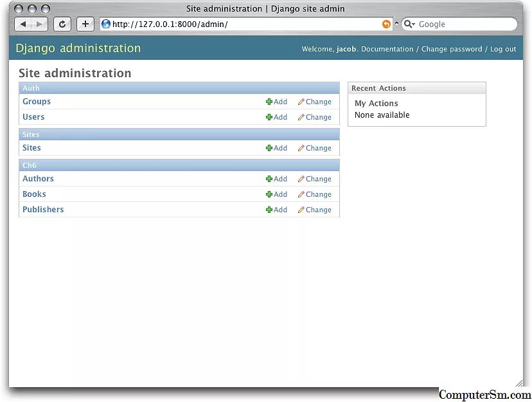Open the Publishers model link
This screenshot has width=532, height=402.
pyautogui.click(x=43, y=210)
